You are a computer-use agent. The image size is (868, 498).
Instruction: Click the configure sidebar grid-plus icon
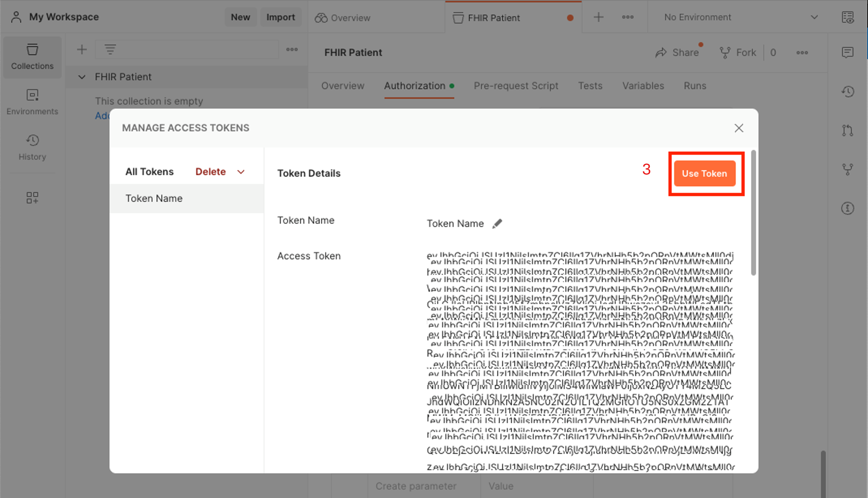click(x=32, y=198)
